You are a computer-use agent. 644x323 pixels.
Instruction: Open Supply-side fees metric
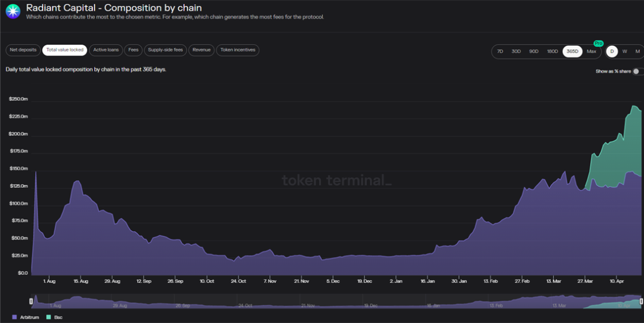166,50
